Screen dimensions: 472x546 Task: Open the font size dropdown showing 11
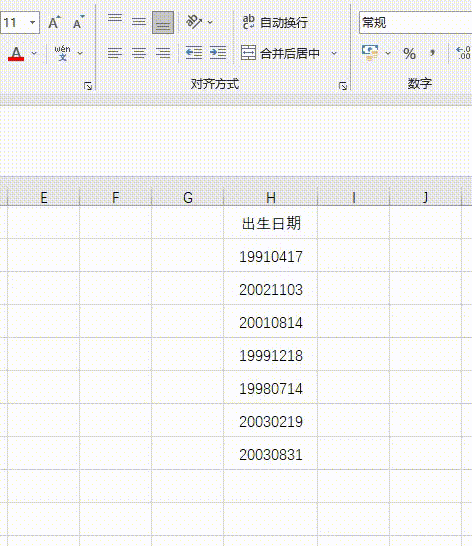coord(32,23)
